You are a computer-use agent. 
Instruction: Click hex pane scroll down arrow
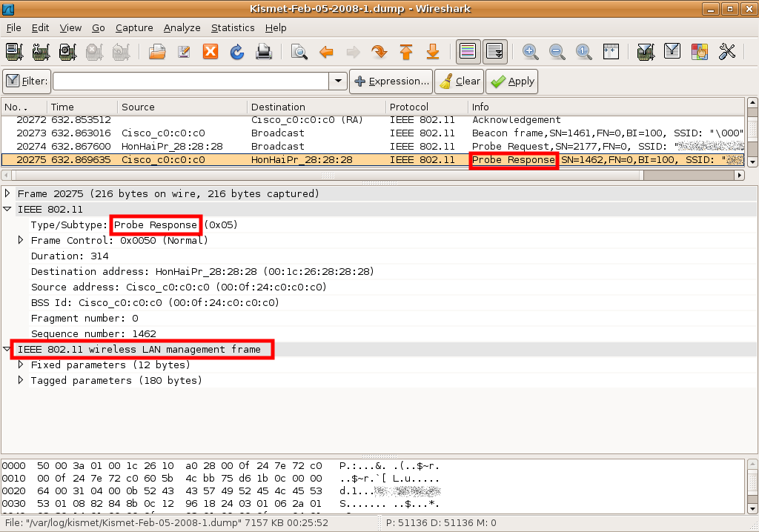(752, 509)
